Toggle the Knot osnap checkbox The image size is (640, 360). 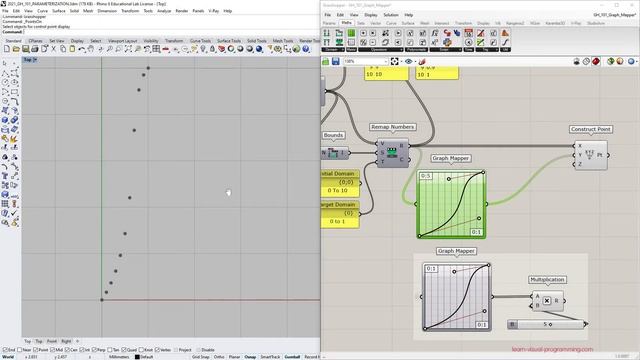click(141, 350)
